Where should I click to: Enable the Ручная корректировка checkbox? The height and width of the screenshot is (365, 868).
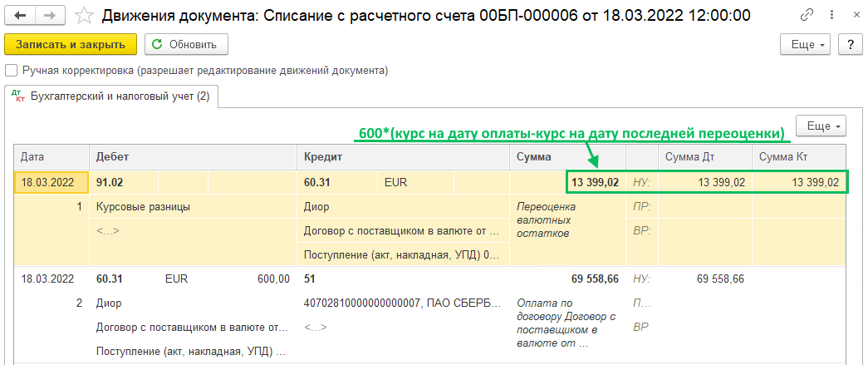click(12, 71)
